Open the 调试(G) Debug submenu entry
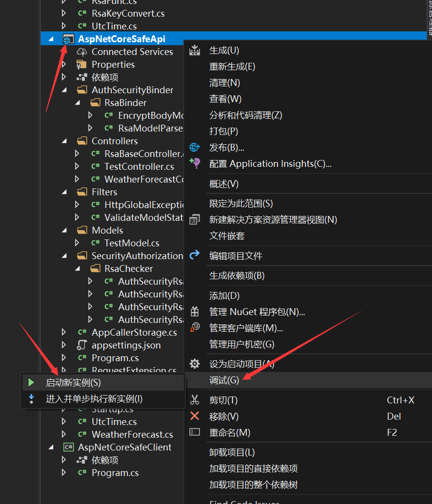 [224, 380]
